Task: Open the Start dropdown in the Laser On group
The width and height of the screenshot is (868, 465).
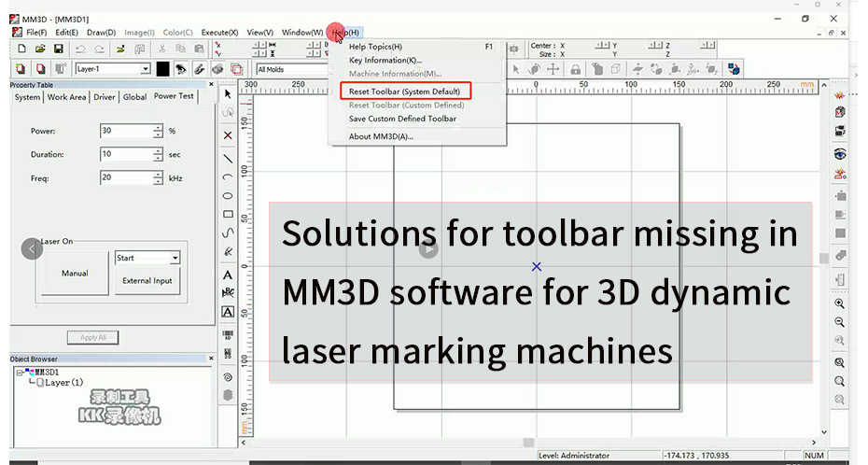Action: click(175, 258)
